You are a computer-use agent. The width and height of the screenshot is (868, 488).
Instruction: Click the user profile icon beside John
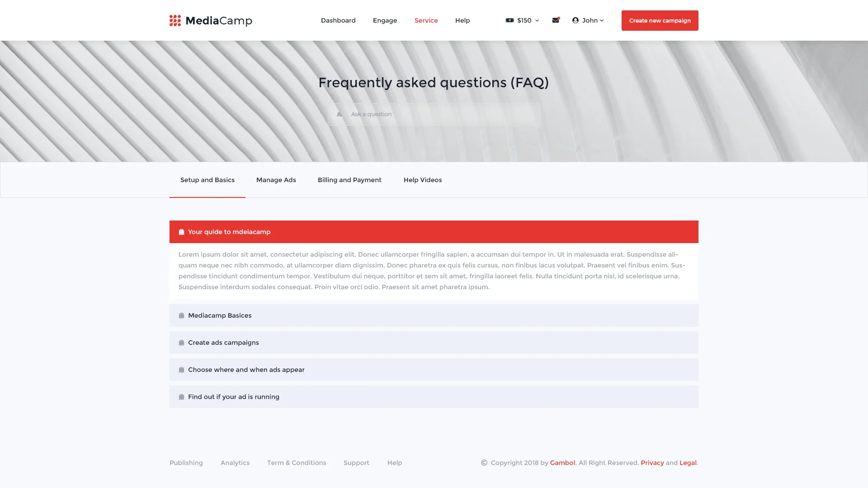coord(575,20)
